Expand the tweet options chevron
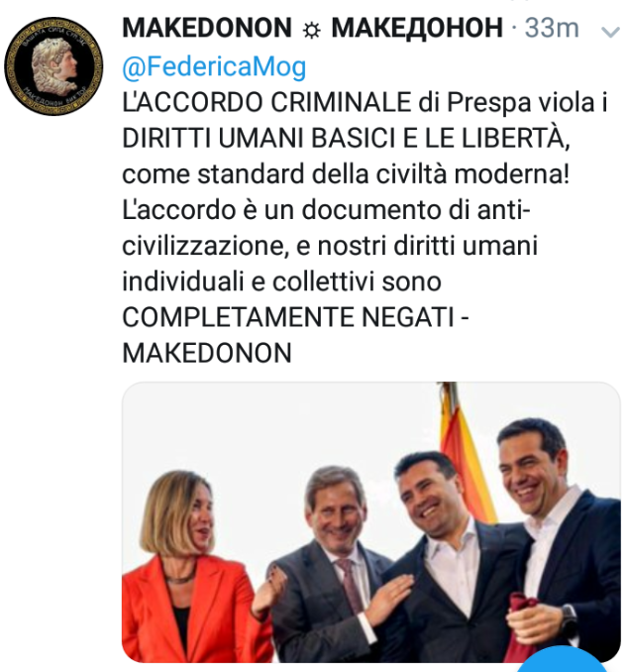The image size is (626, 672). tap(610, 32)
